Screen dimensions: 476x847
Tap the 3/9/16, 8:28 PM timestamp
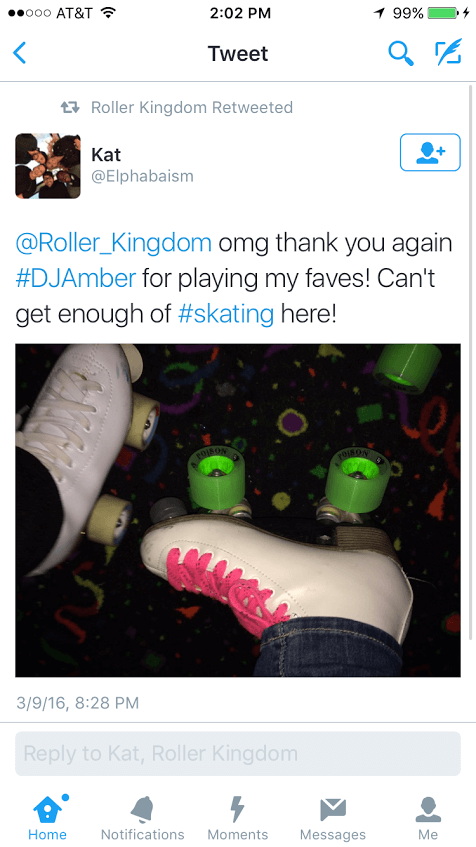pyautogui.click(x=78, y=703)
